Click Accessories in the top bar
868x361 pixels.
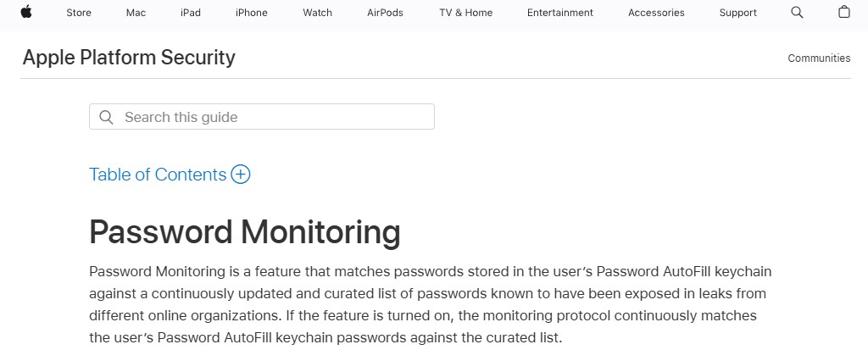657,13
